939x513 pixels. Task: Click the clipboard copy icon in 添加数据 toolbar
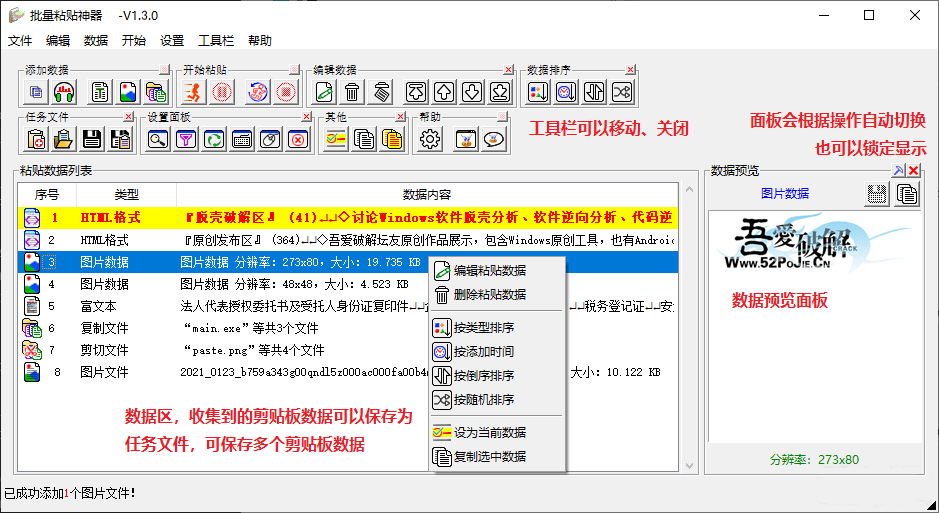[x=36, y=92]
